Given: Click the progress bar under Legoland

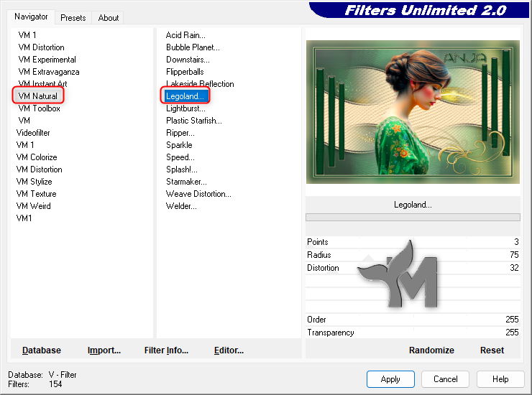Looking at the screenshot, I should pos(413,217).
